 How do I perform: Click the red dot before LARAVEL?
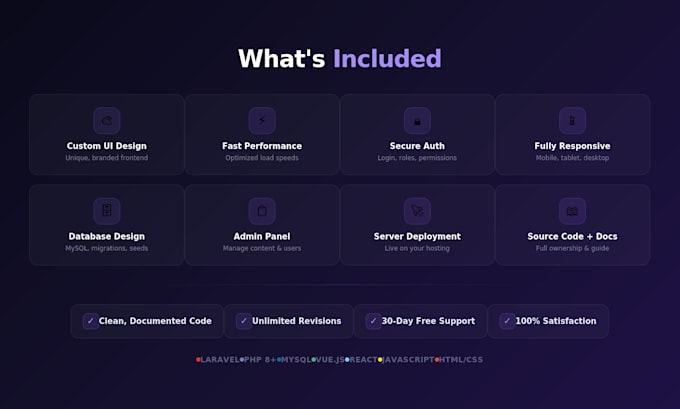pos(198,360)
